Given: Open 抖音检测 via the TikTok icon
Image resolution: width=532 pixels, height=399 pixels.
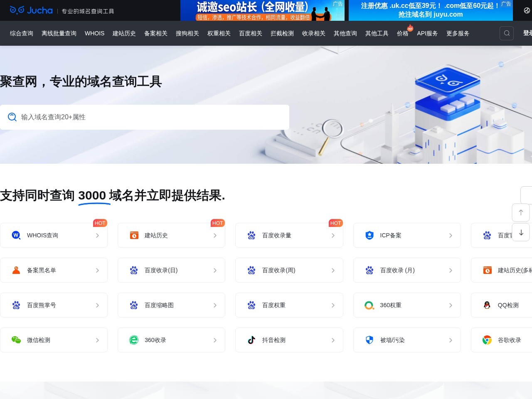Looking at the screenshot, I should tap(251, 340).
